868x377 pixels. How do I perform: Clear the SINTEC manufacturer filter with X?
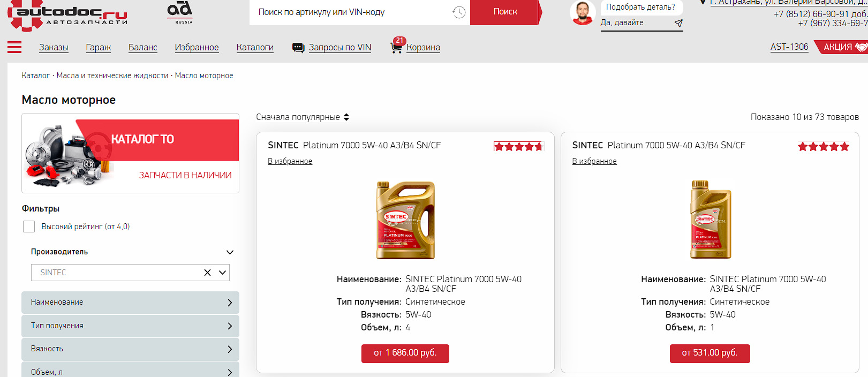[207, 273]
